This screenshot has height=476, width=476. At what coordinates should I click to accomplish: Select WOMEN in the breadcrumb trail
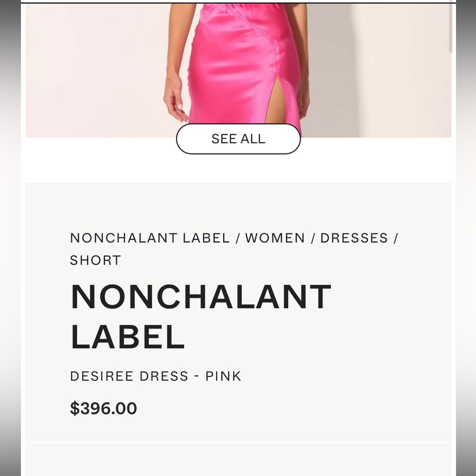274,238
